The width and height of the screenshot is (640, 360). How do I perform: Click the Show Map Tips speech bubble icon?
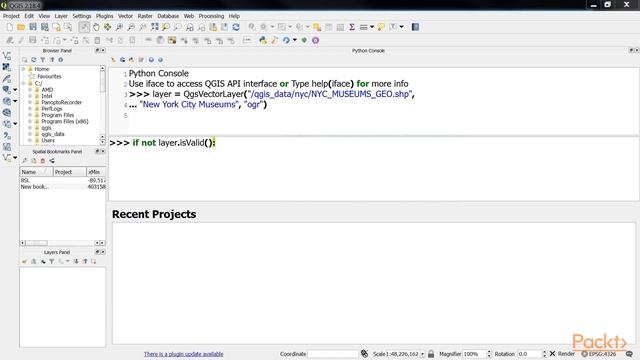[381, 27]
